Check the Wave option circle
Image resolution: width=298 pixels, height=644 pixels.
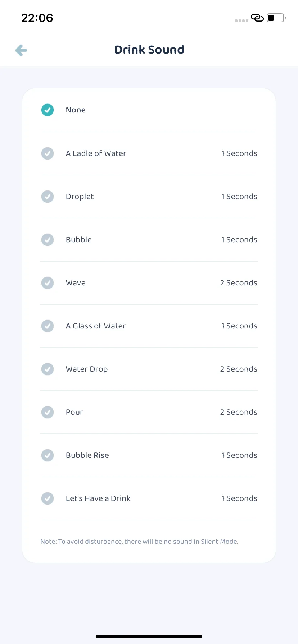48,283
